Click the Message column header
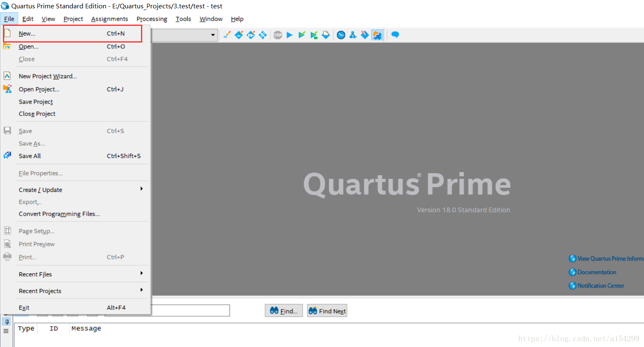Screen dimensions: 644x347 pyautogui.click(x=86, y=329)
